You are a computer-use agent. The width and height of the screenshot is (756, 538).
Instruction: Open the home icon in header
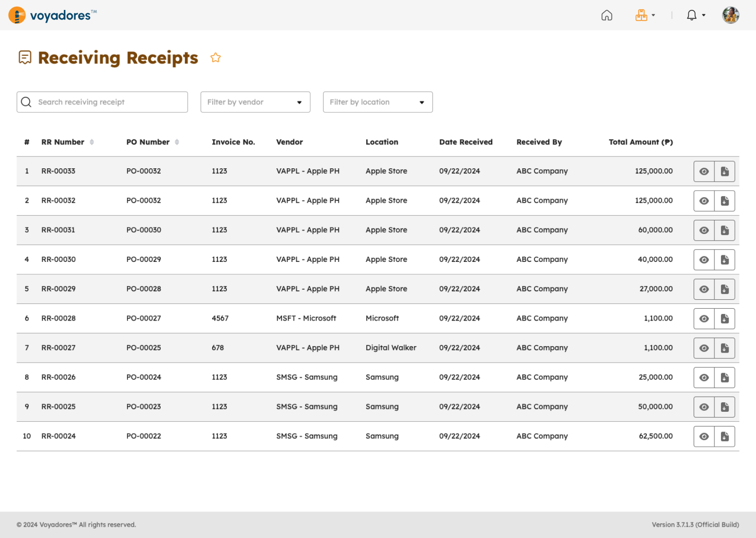point(607,15)
